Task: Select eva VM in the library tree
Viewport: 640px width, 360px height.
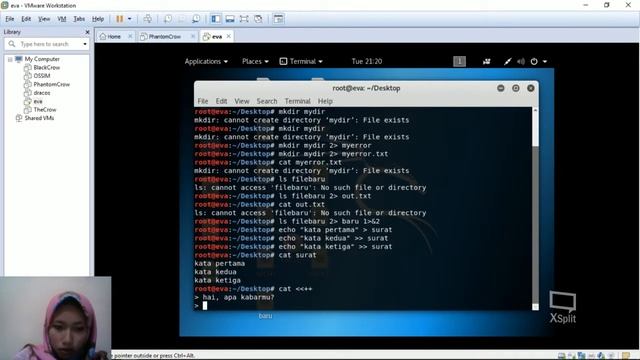Action: click(38, 101)
